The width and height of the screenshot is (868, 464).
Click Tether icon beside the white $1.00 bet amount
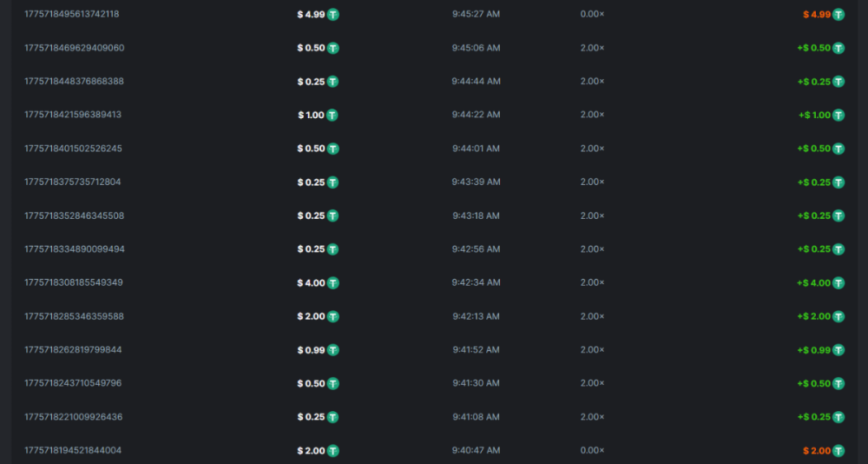tap(332, 115)
